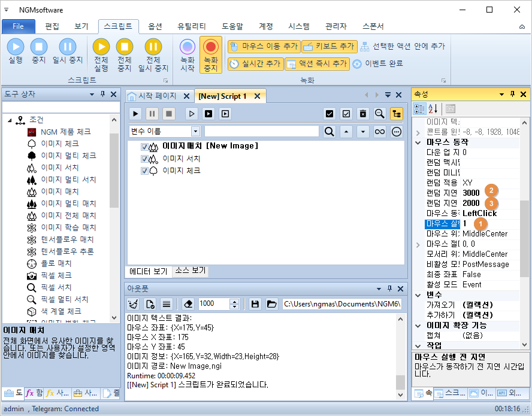Image resolution: width=532 pixels, height=416 pixels.
Task: Switch to 소스 보기 tab
Action: coord(190,271)
